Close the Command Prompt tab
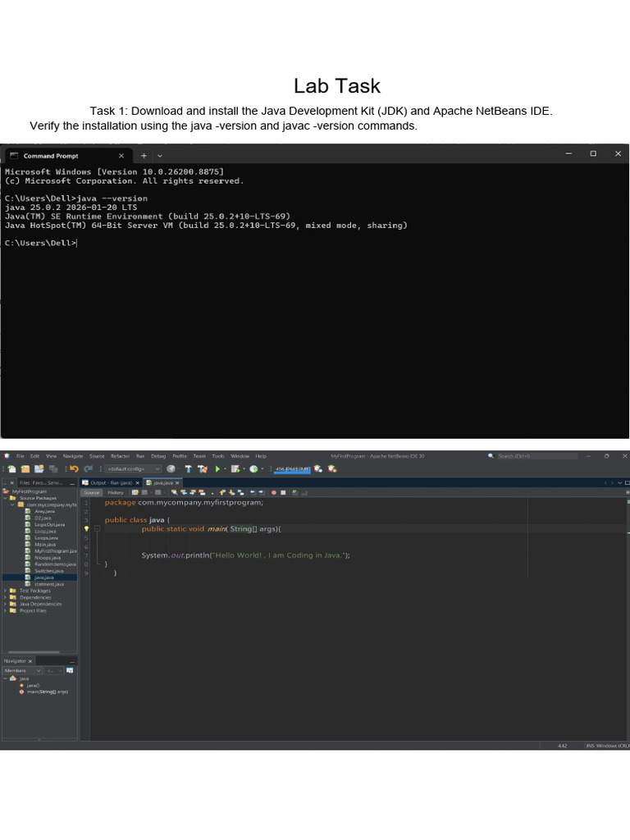 tap(121, 156)
